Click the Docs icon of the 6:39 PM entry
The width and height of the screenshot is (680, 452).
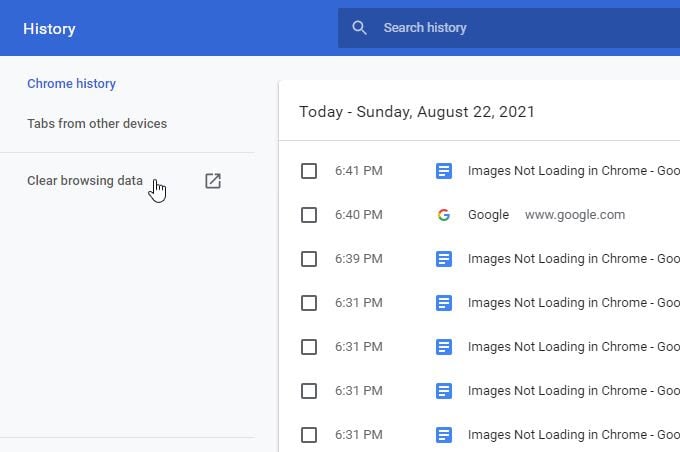click(444, 259)
